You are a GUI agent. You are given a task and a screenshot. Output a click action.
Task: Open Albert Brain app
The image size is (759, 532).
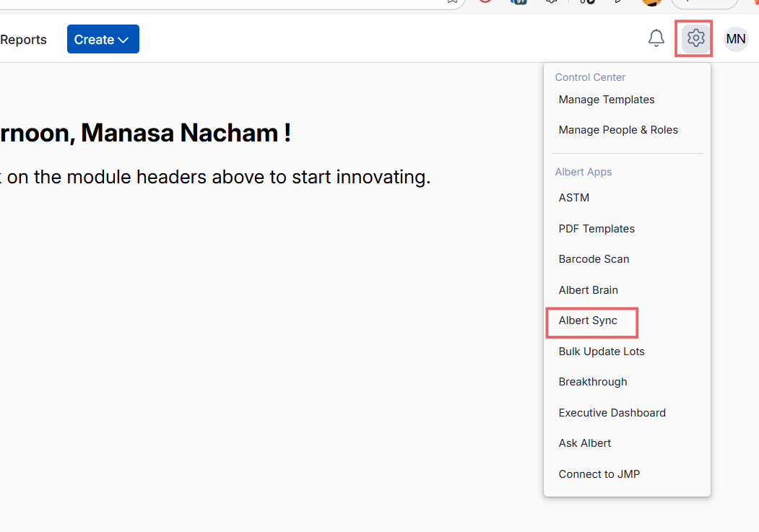pyautogui.click(x=588, y=290)
